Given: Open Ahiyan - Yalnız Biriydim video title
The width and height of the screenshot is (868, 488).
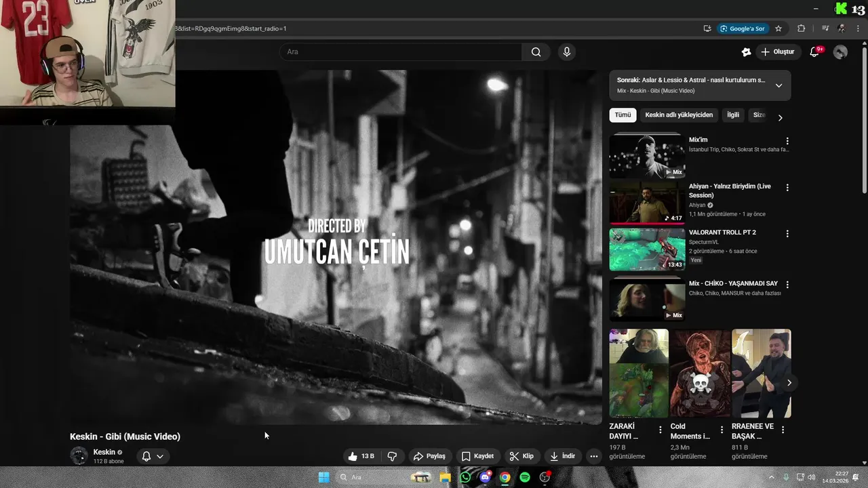Looking at the screenshot, I should coord(730,190).
